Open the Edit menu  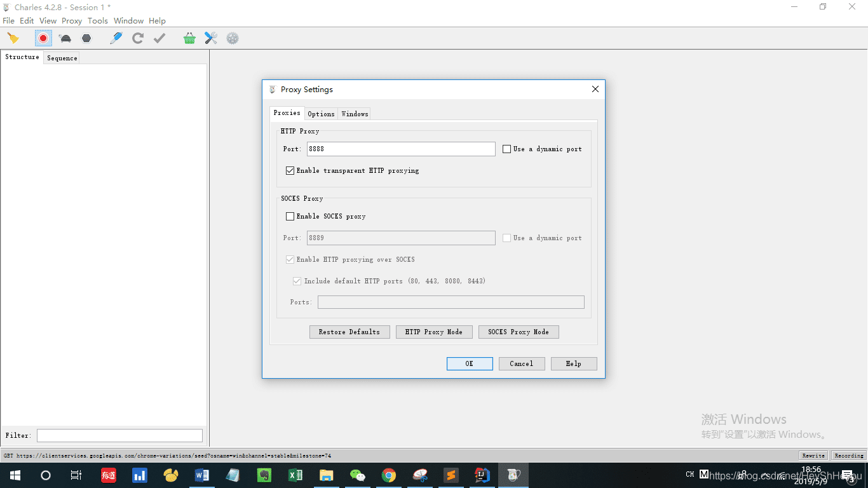click(27, 20)
